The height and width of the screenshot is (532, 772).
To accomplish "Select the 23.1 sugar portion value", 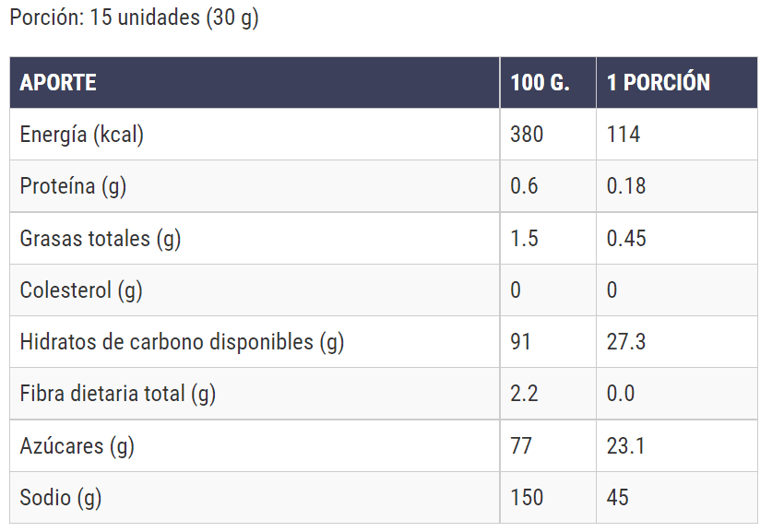I will point(626,446).
